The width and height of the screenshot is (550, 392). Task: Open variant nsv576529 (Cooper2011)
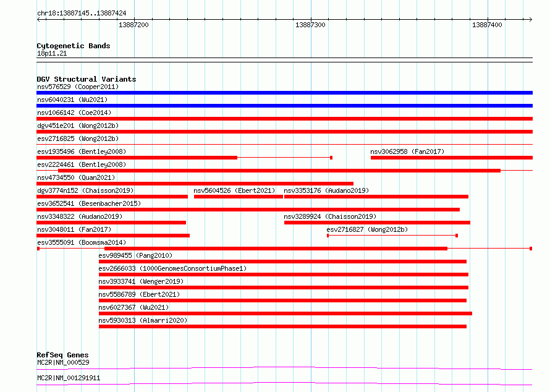[78, 87]
